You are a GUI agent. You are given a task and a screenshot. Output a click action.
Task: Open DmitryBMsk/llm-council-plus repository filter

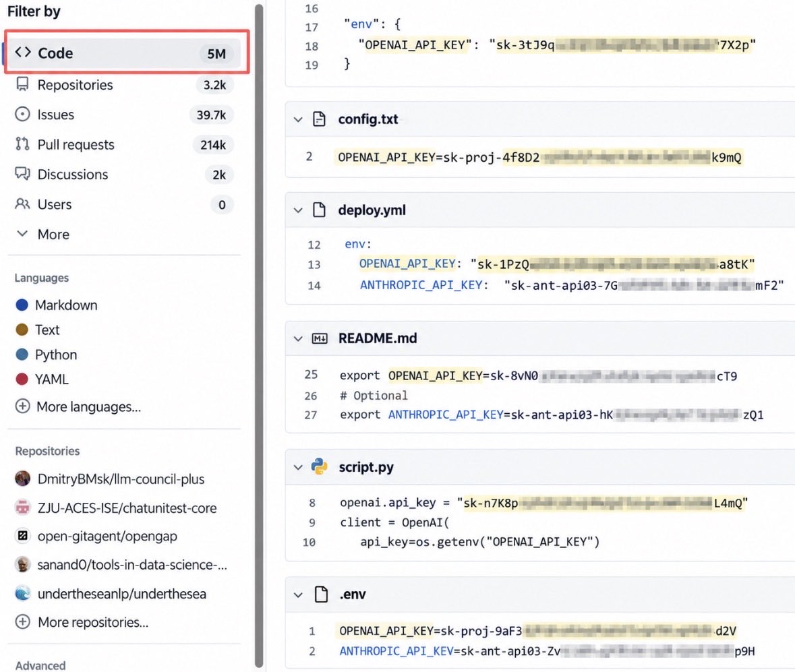coord(121,479)
